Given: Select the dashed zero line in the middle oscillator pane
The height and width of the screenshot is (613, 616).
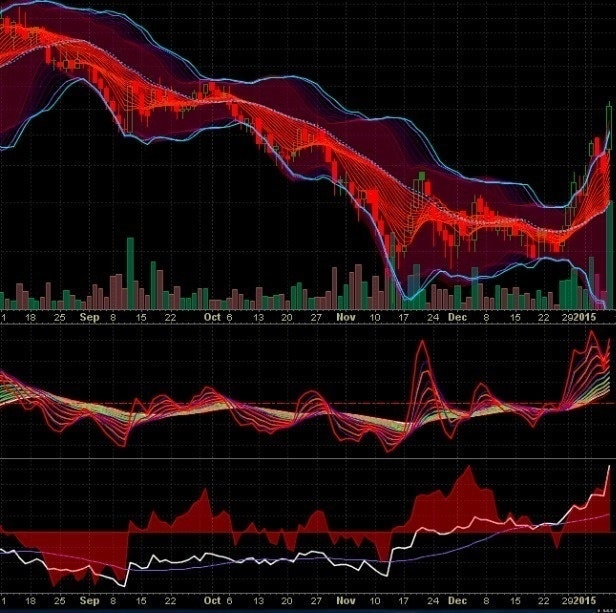Looking at the screenshot, I should point(300,405).
